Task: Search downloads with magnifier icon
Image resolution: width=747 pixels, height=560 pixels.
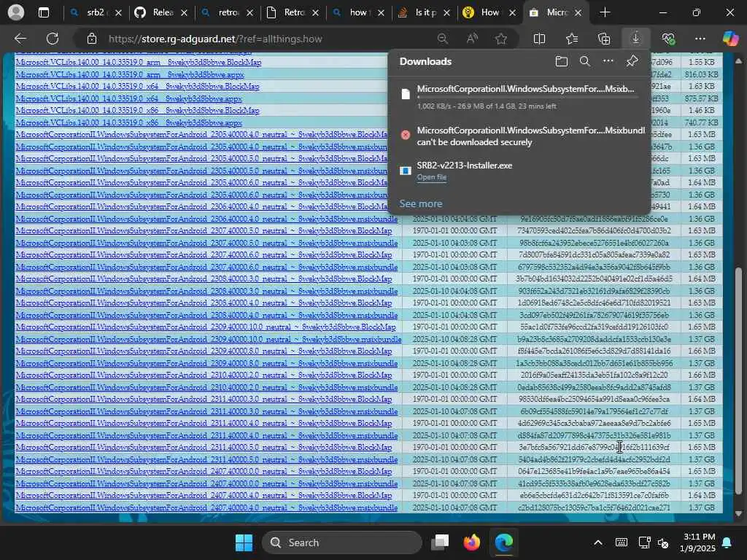Action: tap(584, 61)
